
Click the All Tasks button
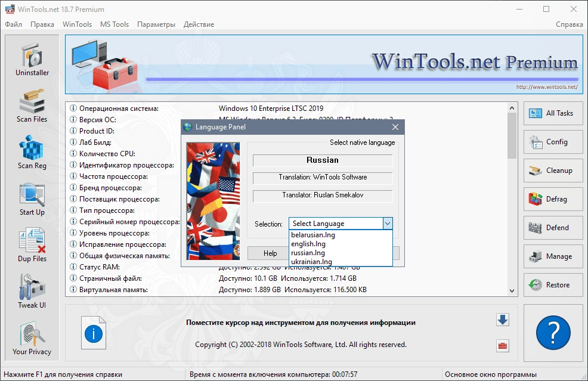click(x=553, y=113)
